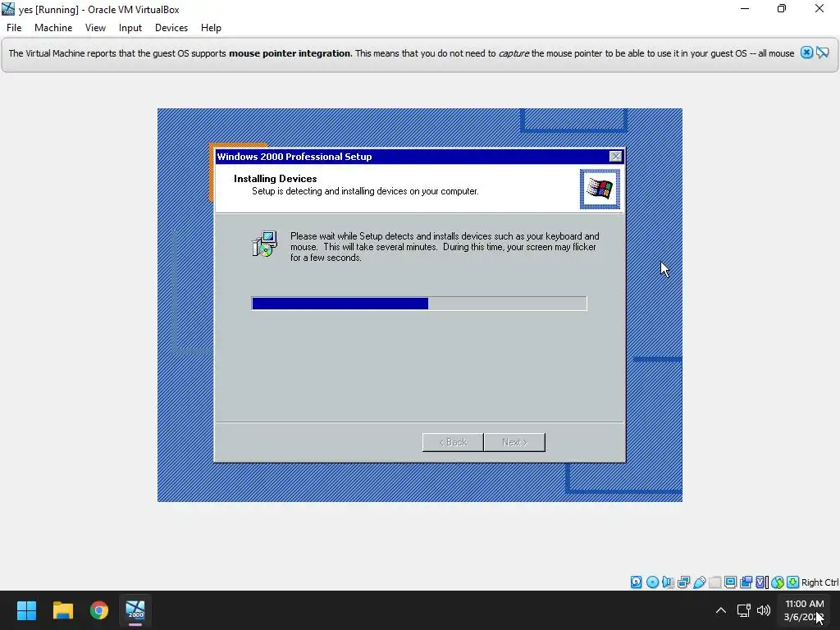The image size is (840, 630).
Task: Show hidden system tray icons
Action: click(x=721, y=610)
